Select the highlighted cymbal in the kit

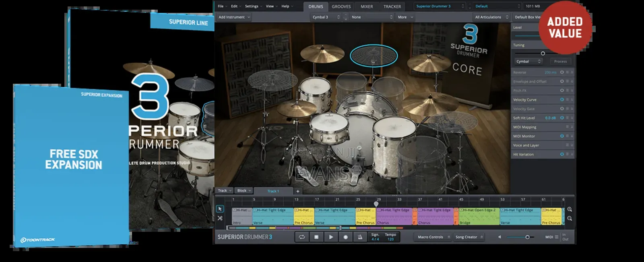(374, 56)
